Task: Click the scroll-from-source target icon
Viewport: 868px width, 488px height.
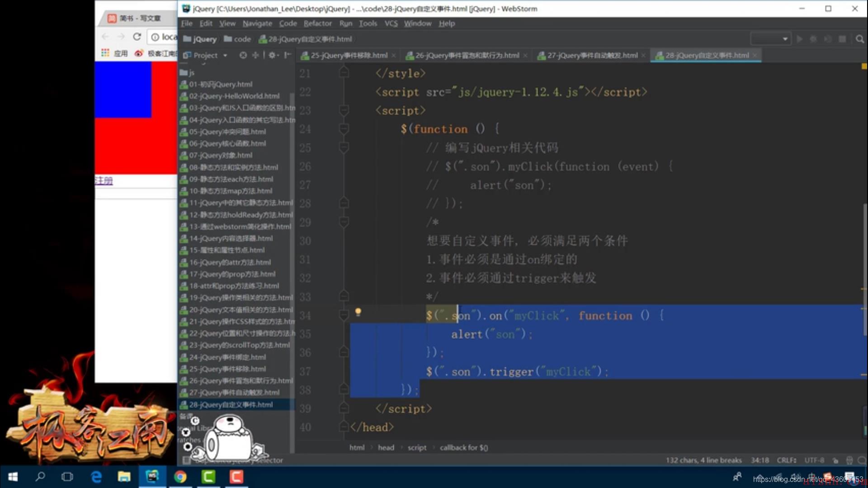Action: [x=243, y=55]
